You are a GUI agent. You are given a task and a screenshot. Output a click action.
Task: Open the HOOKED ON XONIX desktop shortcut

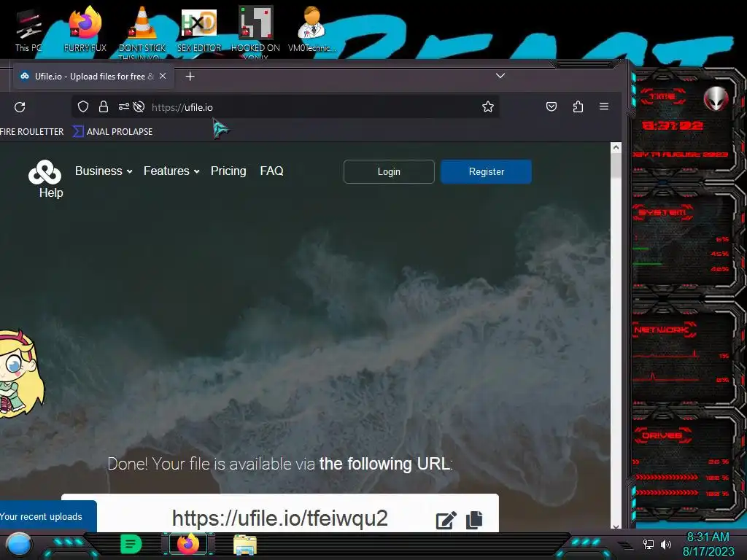pos(255,31)
